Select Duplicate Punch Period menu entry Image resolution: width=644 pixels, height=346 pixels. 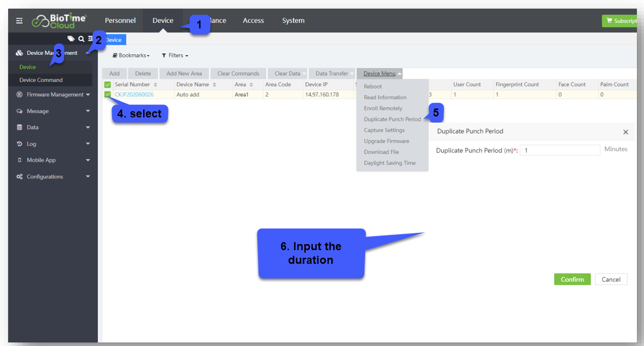(392, 119)
